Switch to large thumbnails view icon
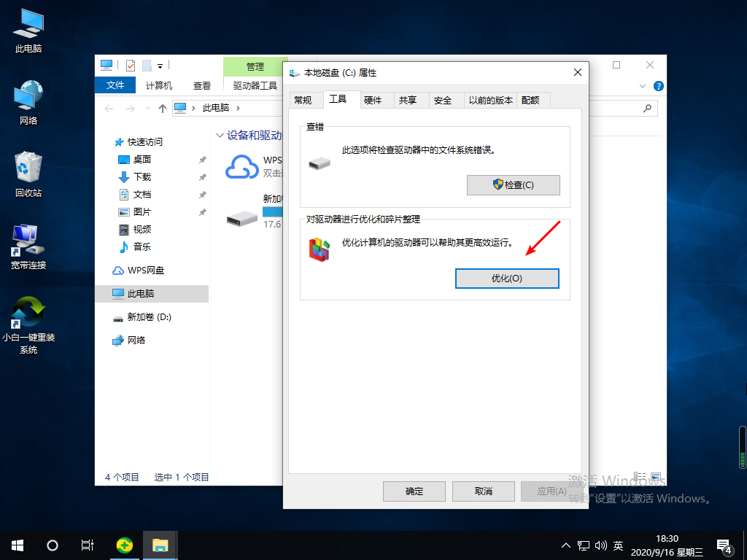747x560 pixels. 656,476
